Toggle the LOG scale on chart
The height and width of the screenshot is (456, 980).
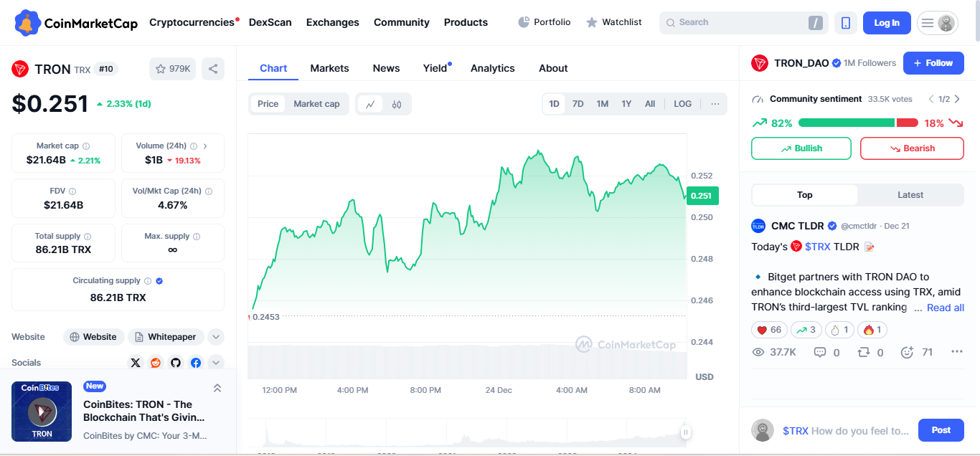point(683,104)
